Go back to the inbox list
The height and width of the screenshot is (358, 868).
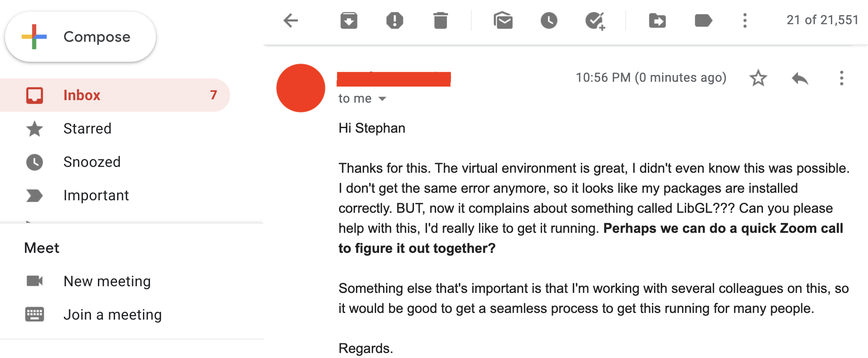click(x=291, y=20)
